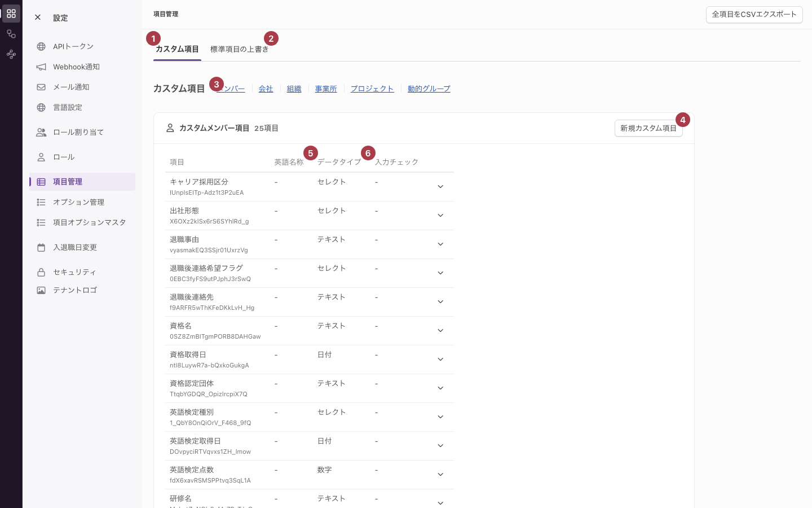812x508 pixels.
Task: Follow the 会社 link
Action: tap(266, 89)
